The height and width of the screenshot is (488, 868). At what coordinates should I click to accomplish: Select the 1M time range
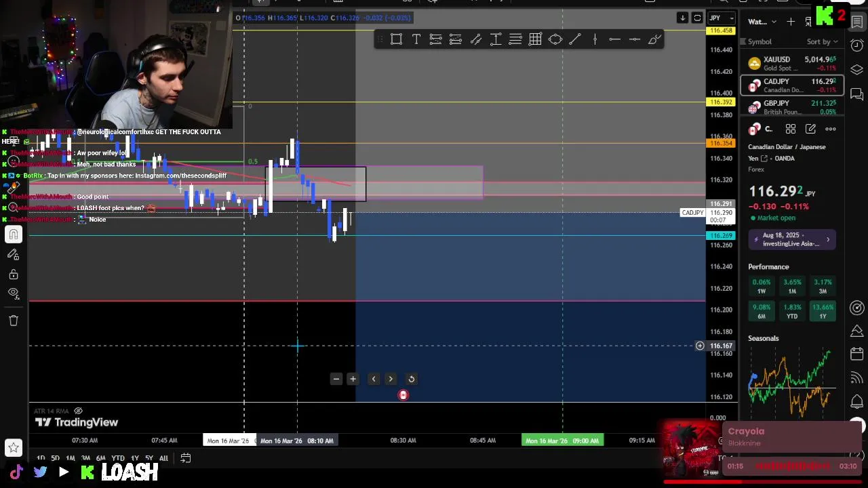click(x=70, y=458)
